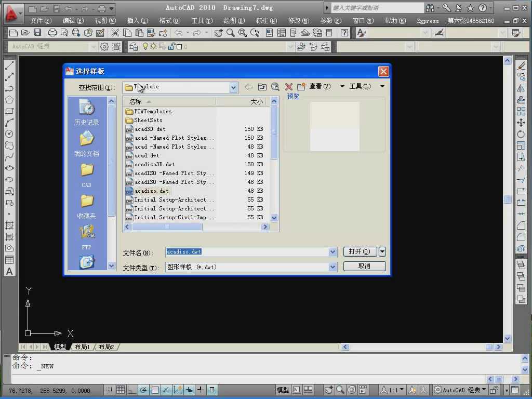Expand the file type dropdown arrow

coord(333,267)
